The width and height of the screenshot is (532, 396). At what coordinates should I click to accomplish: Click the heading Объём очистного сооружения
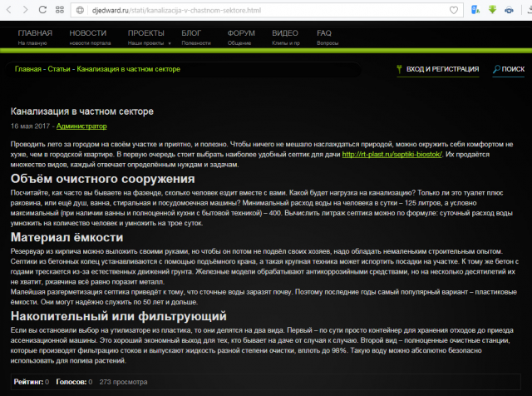tap(102, 179)
